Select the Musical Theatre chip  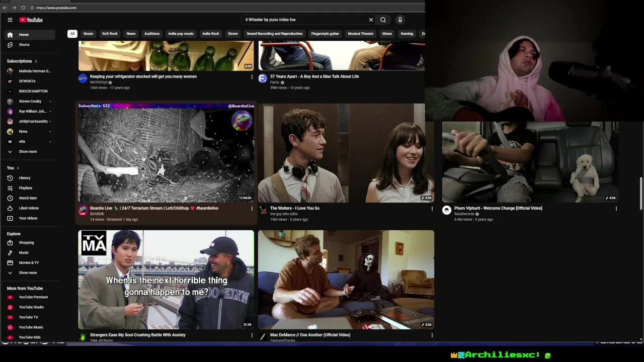pos(361,34)
